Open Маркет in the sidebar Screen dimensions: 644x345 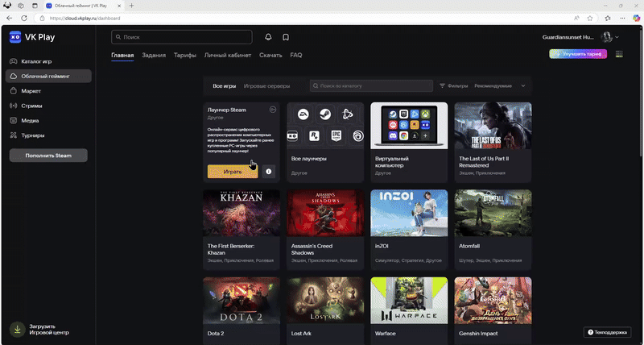[x=48, y=91]
